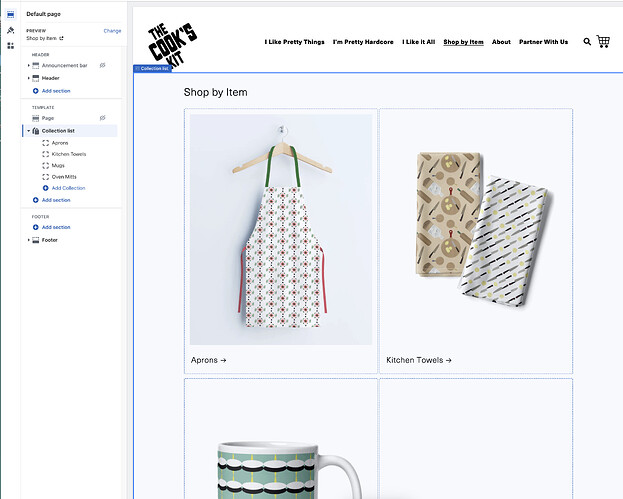Select the Mugs block in tree
The width and height of the screenshot is (623, 499).
[x=58, y=166]
